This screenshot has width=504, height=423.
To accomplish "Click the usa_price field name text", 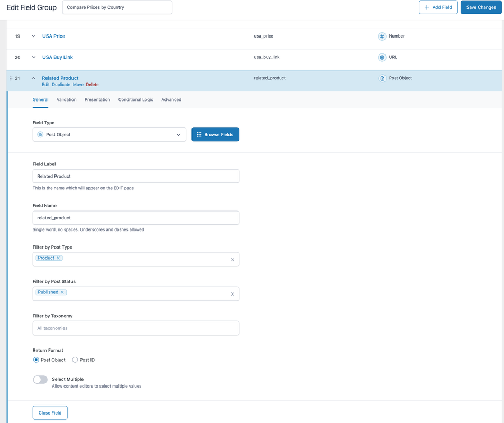I will pos(263,36).
